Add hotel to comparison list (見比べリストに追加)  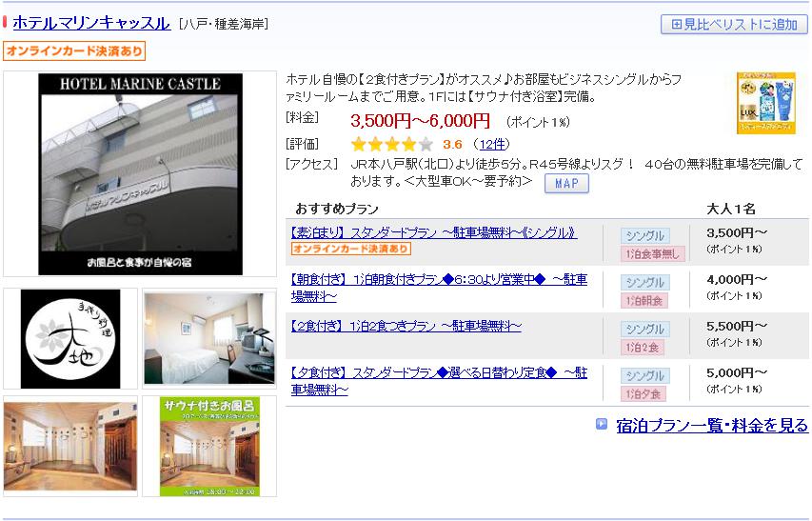pos(734,25)
